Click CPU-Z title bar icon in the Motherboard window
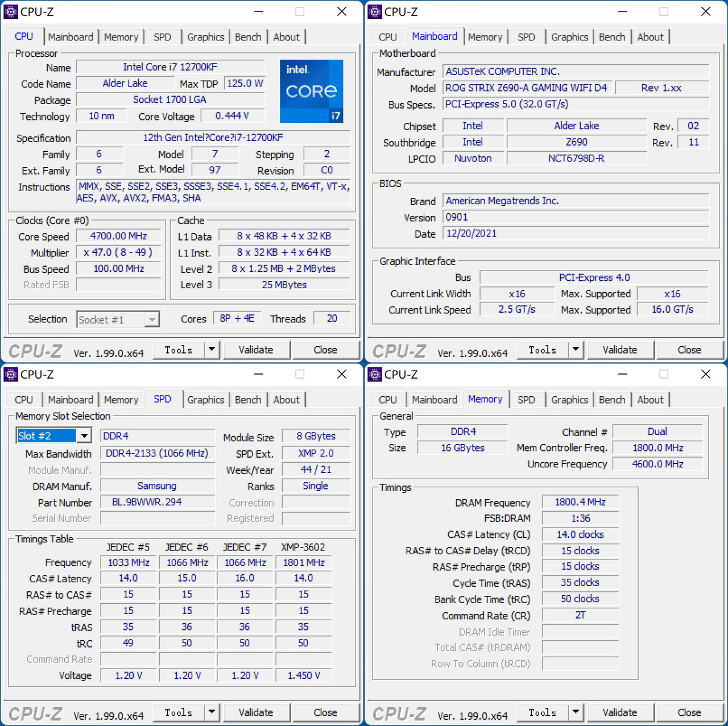728x726 pixels. [375, 11]
